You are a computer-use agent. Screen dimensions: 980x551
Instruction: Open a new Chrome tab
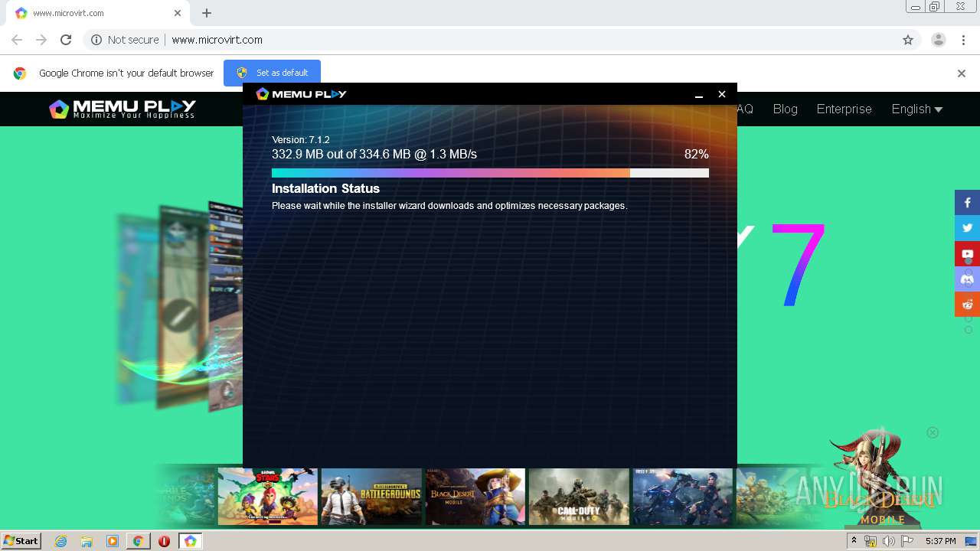click(207, 13)
